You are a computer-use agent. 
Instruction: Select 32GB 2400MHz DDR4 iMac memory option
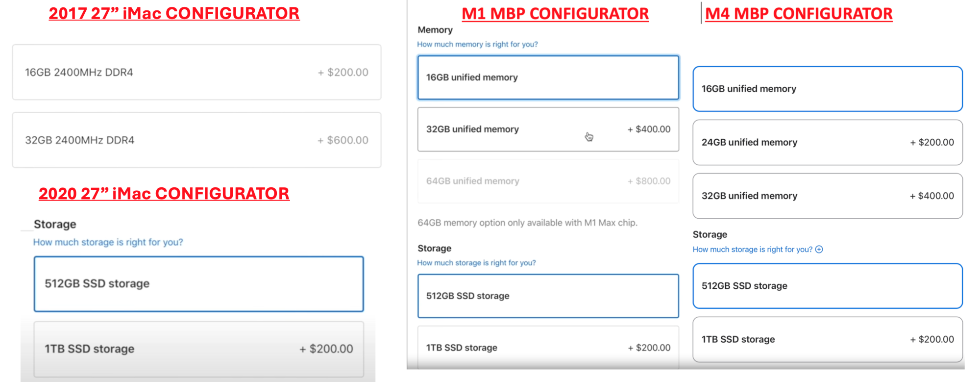[196, 140]
